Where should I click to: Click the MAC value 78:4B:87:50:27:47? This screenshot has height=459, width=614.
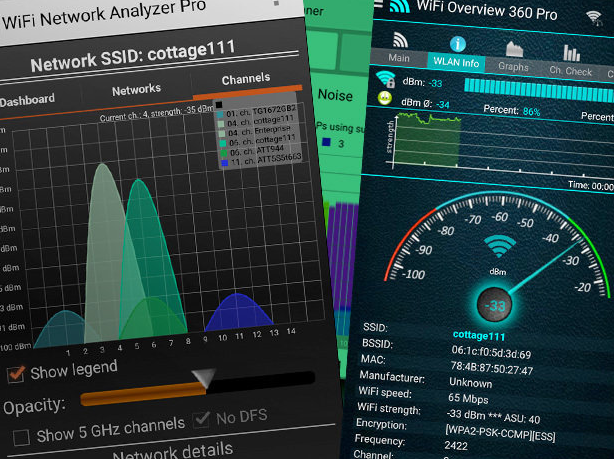point(492,368)
